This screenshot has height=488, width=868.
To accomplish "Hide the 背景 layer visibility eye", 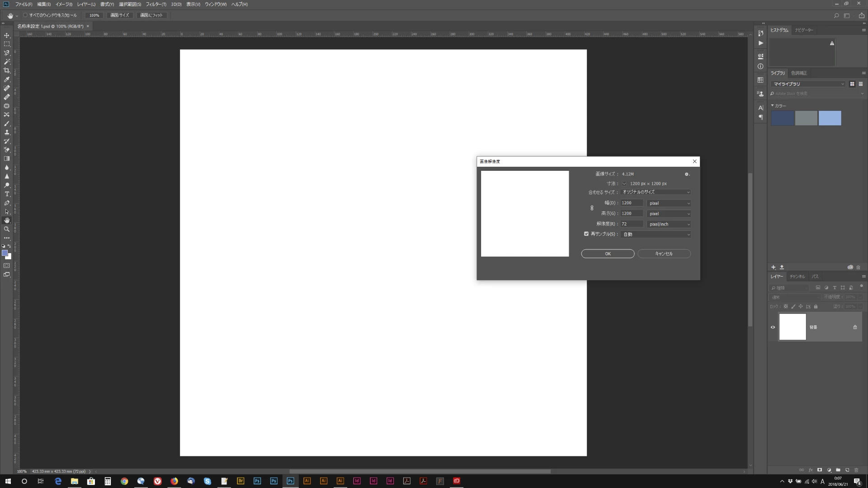I will (773, 327).
